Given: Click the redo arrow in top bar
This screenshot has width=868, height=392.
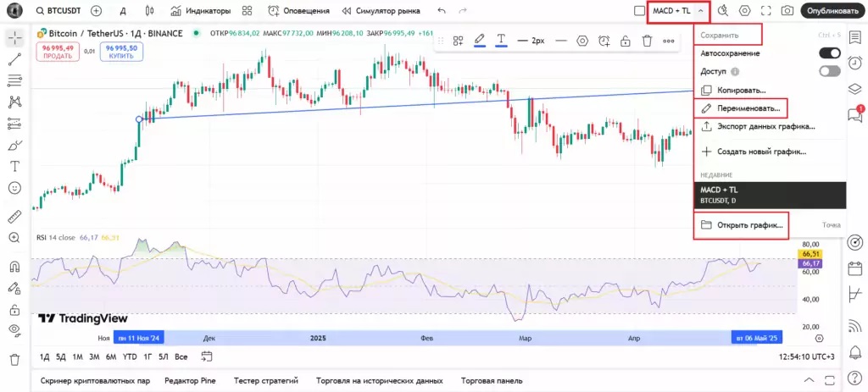Looking at the screenshot, I should click(x=463, y=10).
